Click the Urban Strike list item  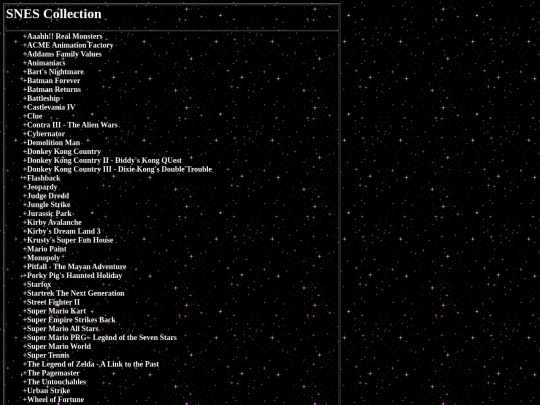coord(49,391)
